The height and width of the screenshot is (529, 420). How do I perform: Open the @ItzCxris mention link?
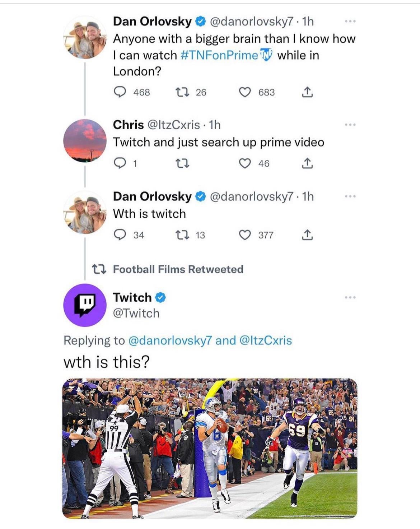pyautogui.click(x=265, y=340)
